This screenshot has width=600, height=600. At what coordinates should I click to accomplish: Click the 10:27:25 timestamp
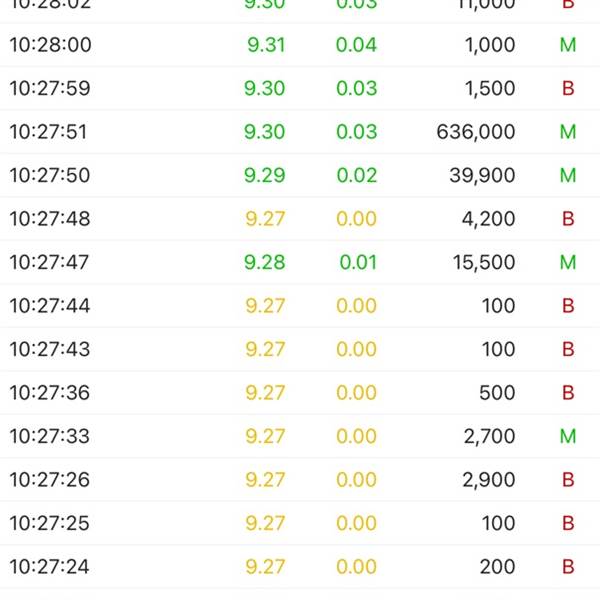49,523
